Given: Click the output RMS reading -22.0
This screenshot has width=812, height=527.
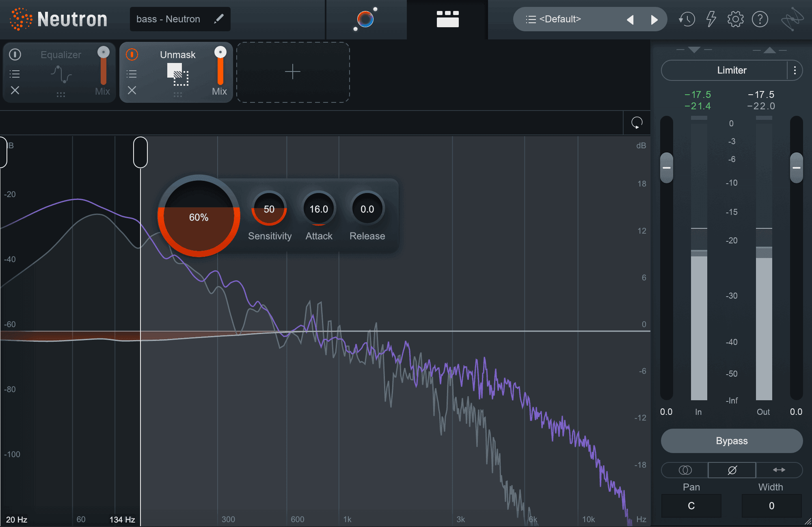Looking at the screenshot, I should (761, 106).
